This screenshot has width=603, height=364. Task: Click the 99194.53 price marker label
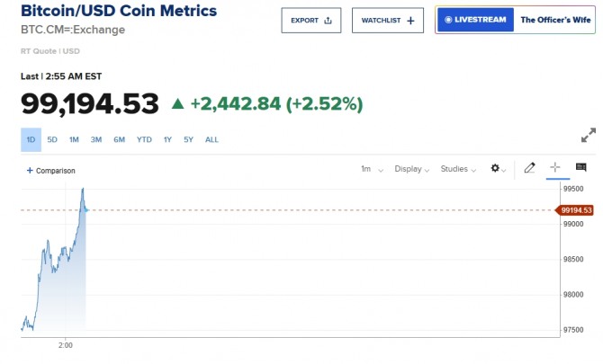[575, 210]
